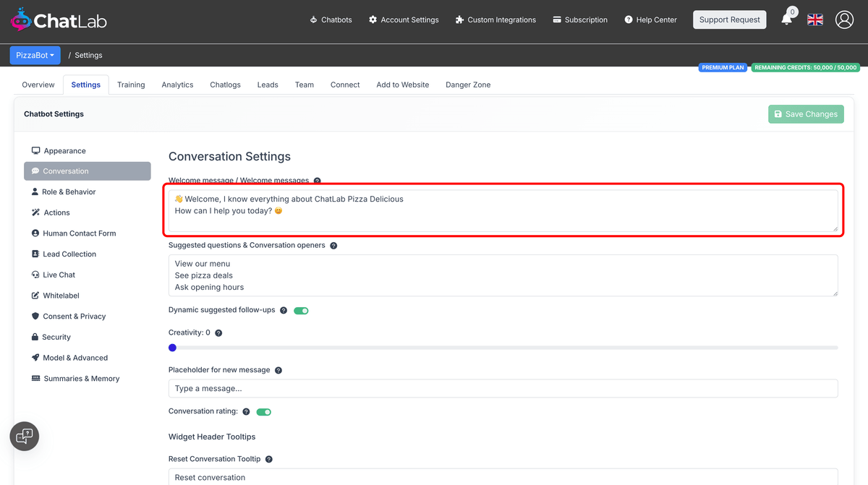
Task: Click the floating chat help widget icon
Action: click(x=25, y=436)
